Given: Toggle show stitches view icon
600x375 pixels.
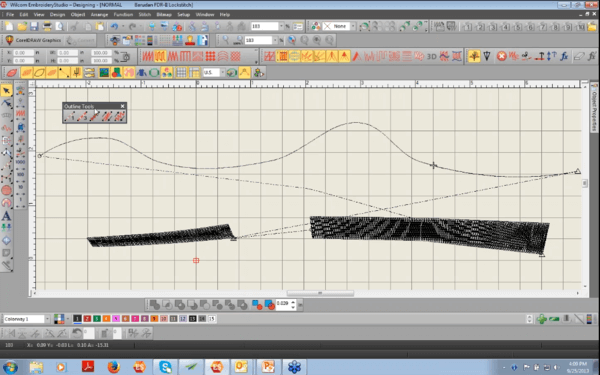Looking at the screenshot, I should [x=26, y=72].
